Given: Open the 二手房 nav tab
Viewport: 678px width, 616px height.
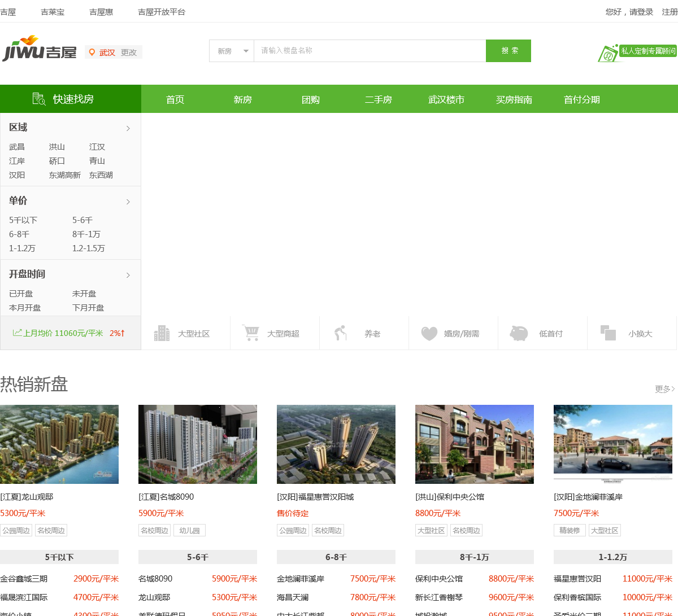Looking at the screenshot, I should (x=379, y=99).
